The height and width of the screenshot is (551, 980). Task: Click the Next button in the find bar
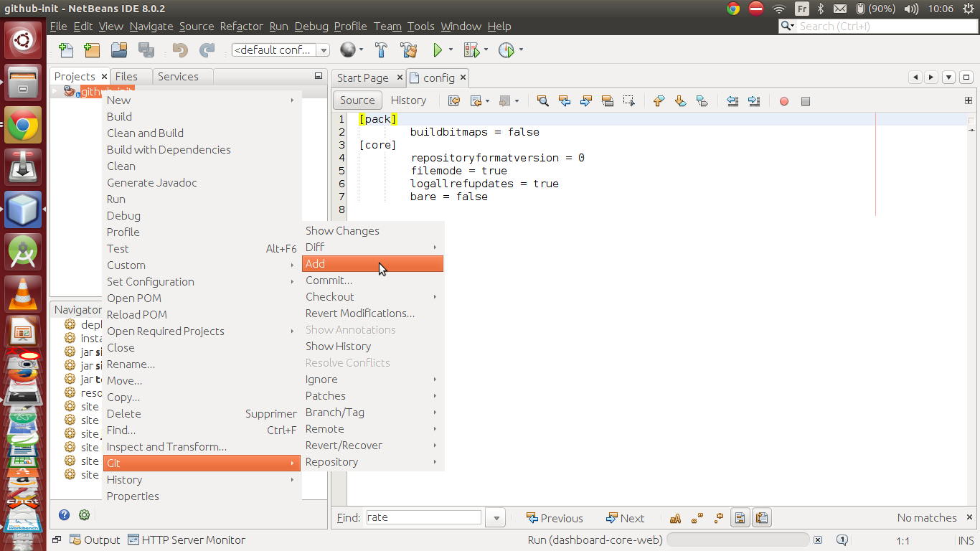(x=625, y=518)
